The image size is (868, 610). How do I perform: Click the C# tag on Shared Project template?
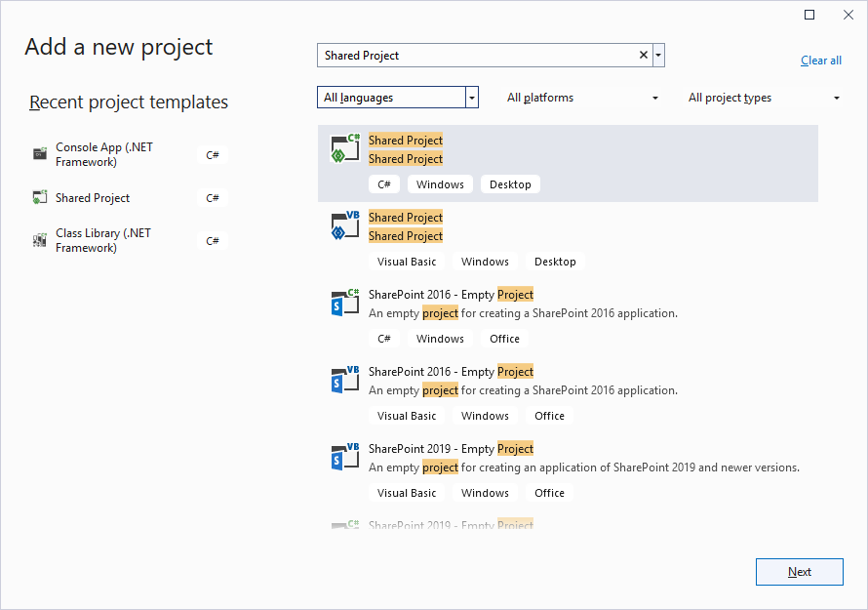pos(384,184)
